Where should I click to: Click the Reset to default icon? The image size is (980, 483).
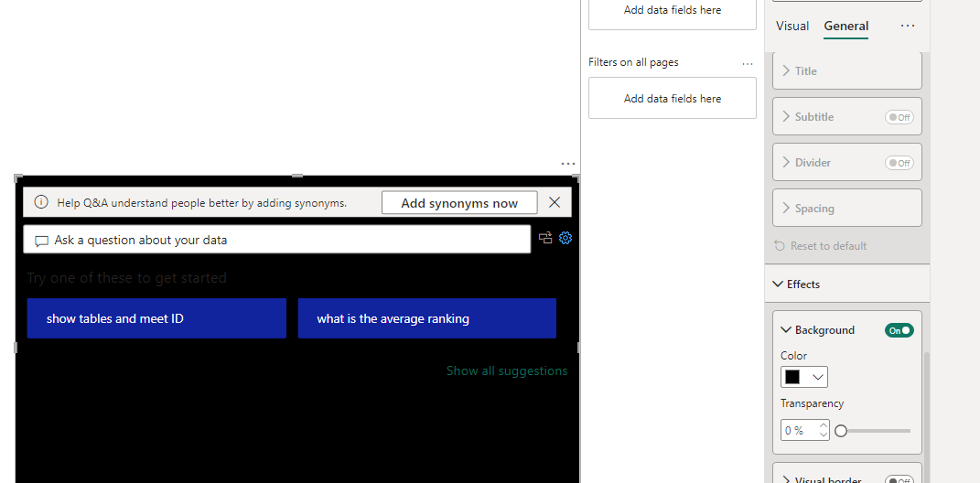pyautogui.click(x=780, y=246)
